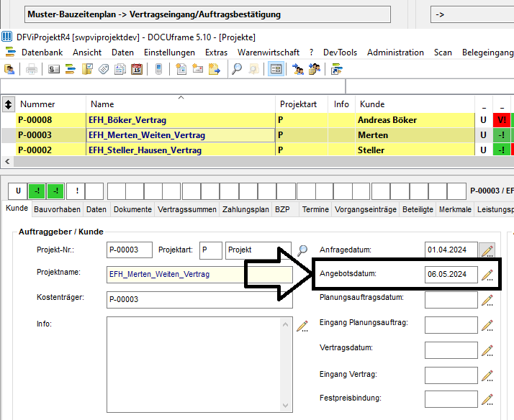Switch to the Merkmale tab
This screenshot has width=514, height=420.
coord(455,209)
